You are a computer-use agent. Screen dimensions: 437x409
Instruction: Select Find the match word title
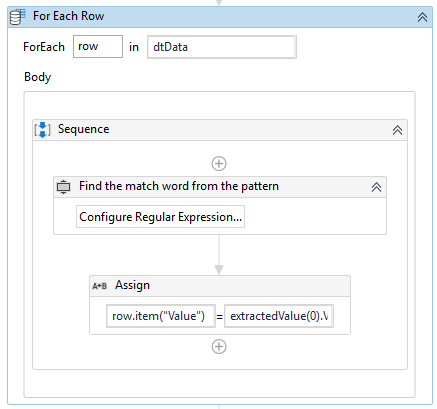[x=179, y=186]
